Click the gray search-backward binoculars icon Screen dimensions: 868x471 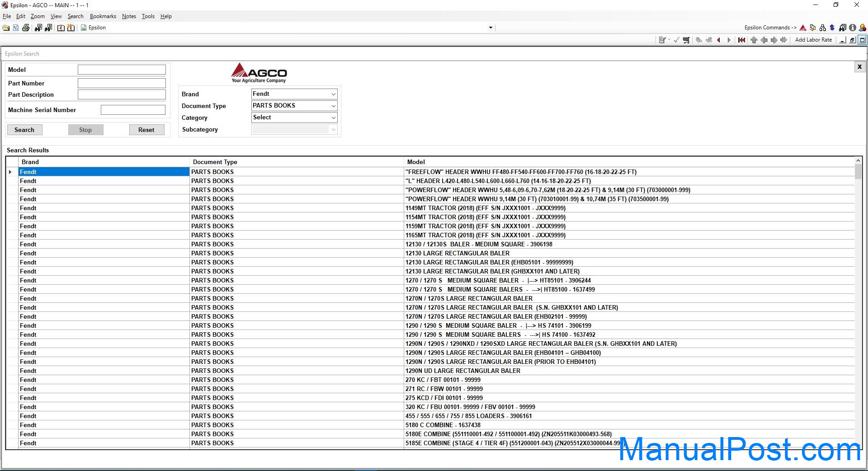tap(699, 40)
